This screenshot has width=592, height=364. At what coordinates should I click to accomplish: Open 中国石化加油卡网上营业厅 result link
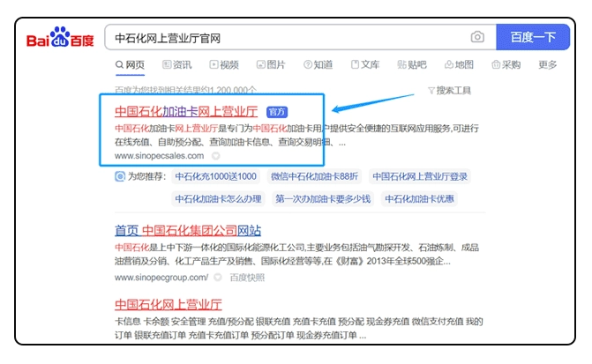186,112
